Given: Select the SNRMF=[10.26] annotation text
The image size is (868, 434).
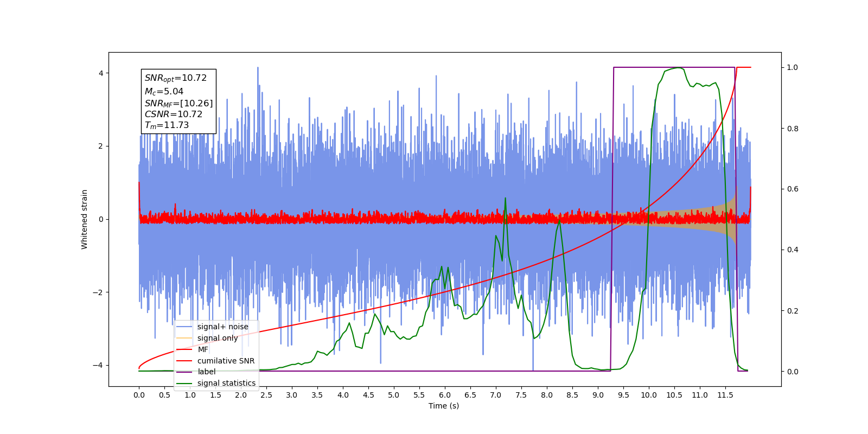Looking at the screenshot, I should pos(178,103).
